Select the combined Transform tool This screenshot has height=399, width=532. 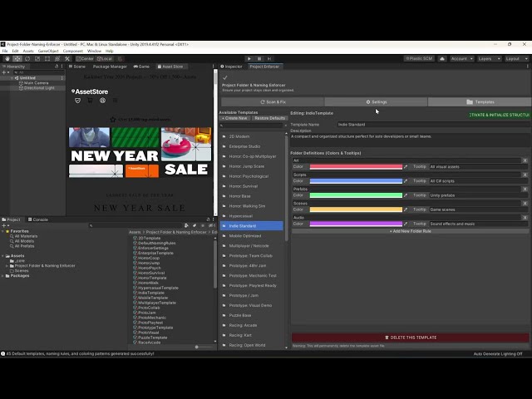tap(57, 59)
